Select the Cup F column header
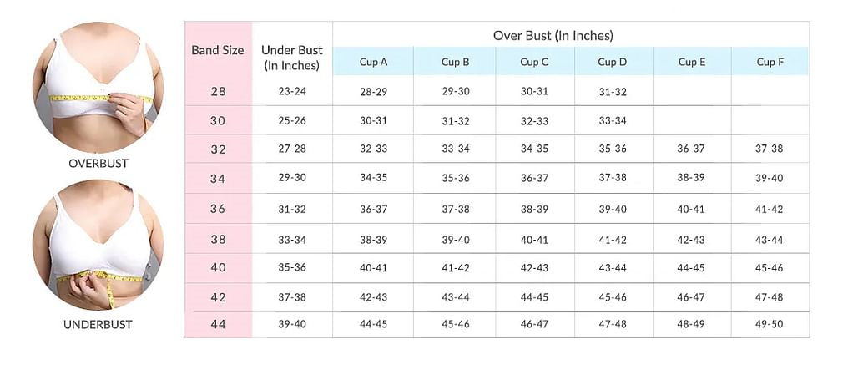The width and height of the screenshot is (868, 390). (x=770, y=62)
